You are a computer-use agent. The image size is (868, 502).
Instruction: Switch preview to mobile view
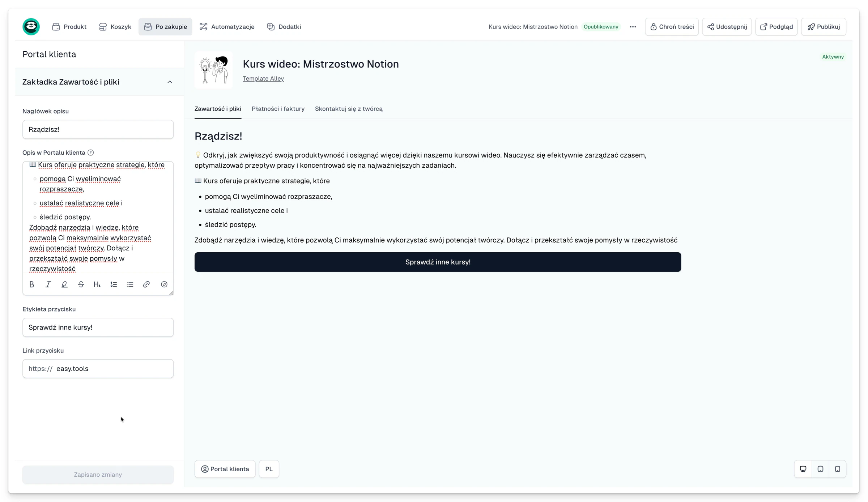[x=838, y=469]
